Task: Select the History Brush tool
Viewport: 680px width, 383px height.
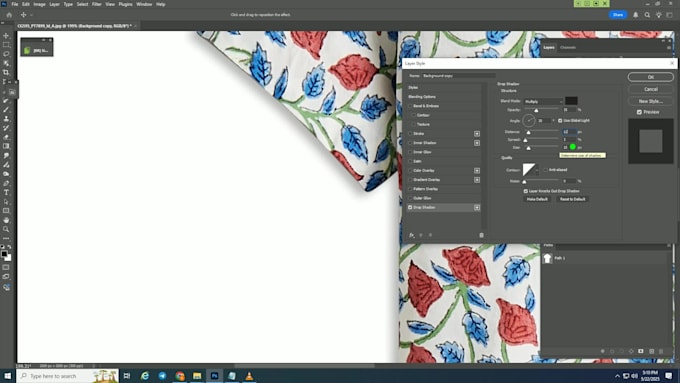Action: 6,128
